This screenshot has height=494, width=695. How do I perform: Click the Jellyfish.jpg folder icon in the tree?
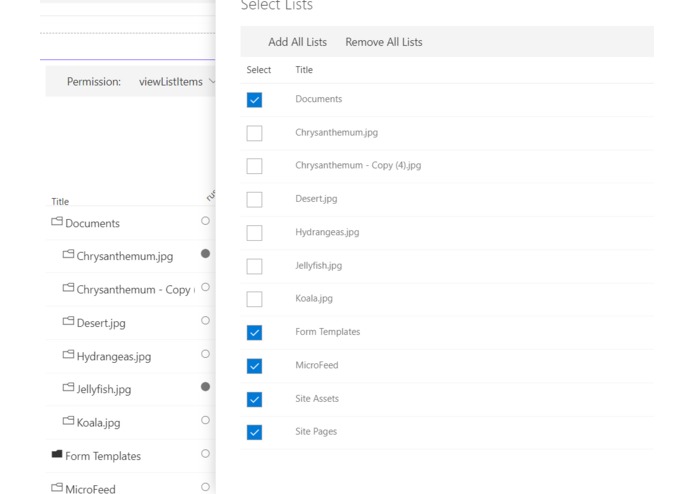coord(68,387)
